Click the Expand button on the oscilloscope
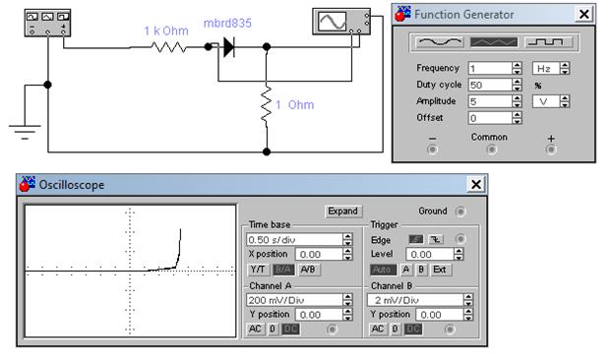 [342, 212]
